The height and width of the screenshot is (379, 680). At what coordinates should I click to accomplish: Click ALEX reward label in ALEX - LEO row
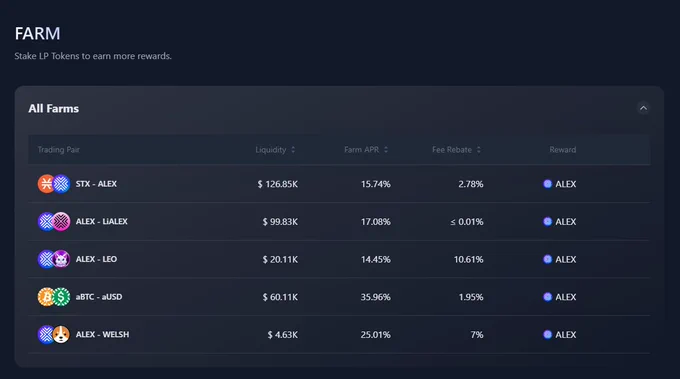tap(566, 259)
